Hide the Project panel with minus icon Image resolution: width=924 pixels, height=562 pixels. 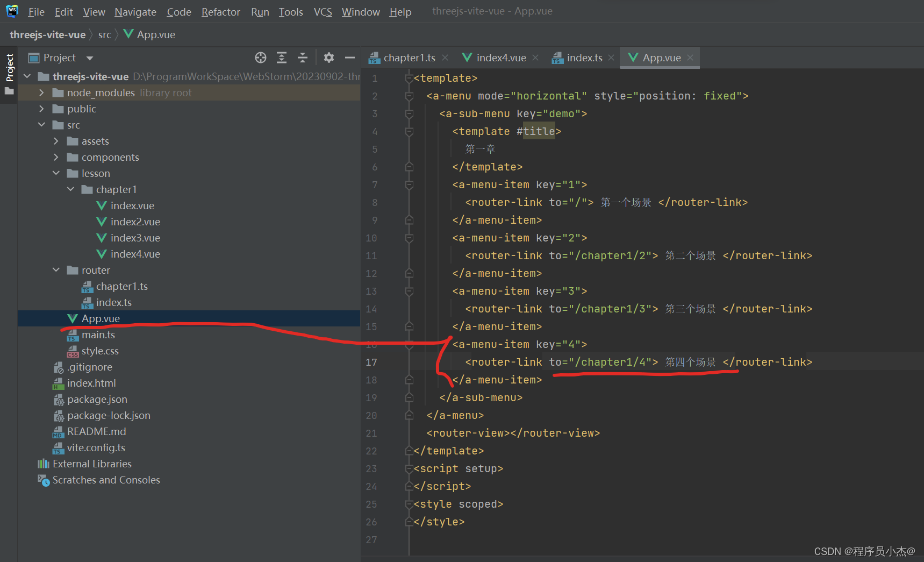click(x=350, y=58)
